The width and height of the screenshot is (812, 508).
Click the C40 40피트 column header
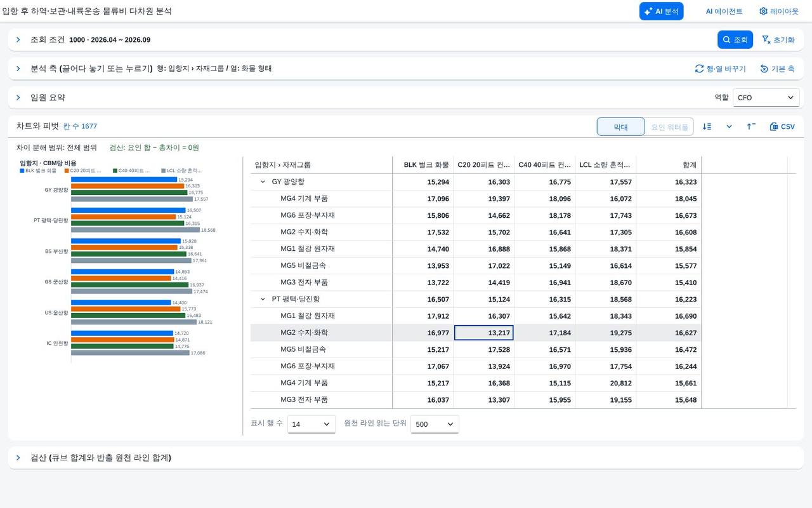(545, 165)
